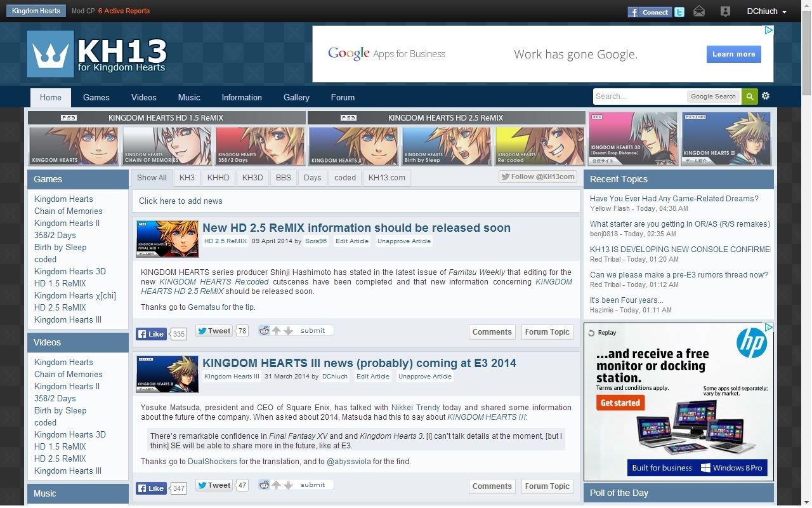The width and height of the screenshot is (812, 508).
Task: Open Kingdom Hearts x[chi] in Games sidebar
Action: [x=75, y=295]
